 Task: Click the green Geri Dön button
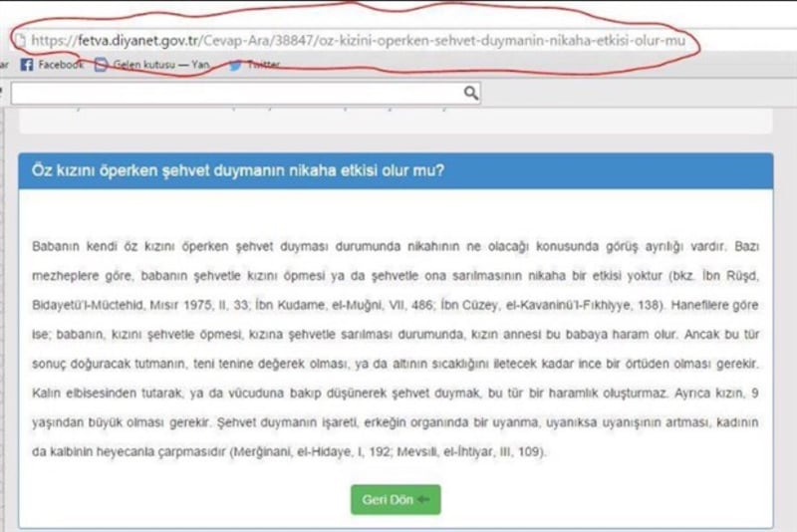click(396, 499)
